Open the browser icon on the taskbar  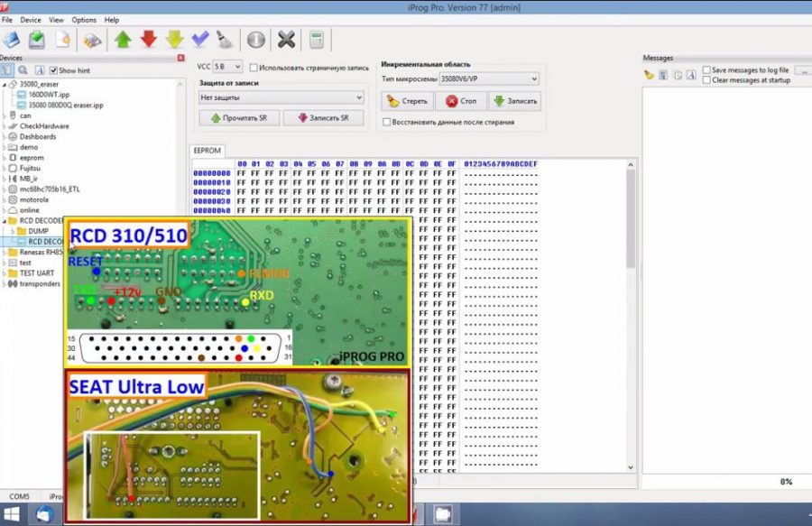pos(44,514)
